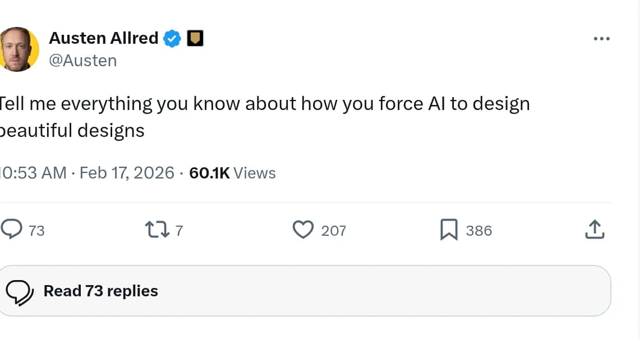Select the Feb 17, 2026 timestamp
This screenshot has height=339, width=644.
127,173
